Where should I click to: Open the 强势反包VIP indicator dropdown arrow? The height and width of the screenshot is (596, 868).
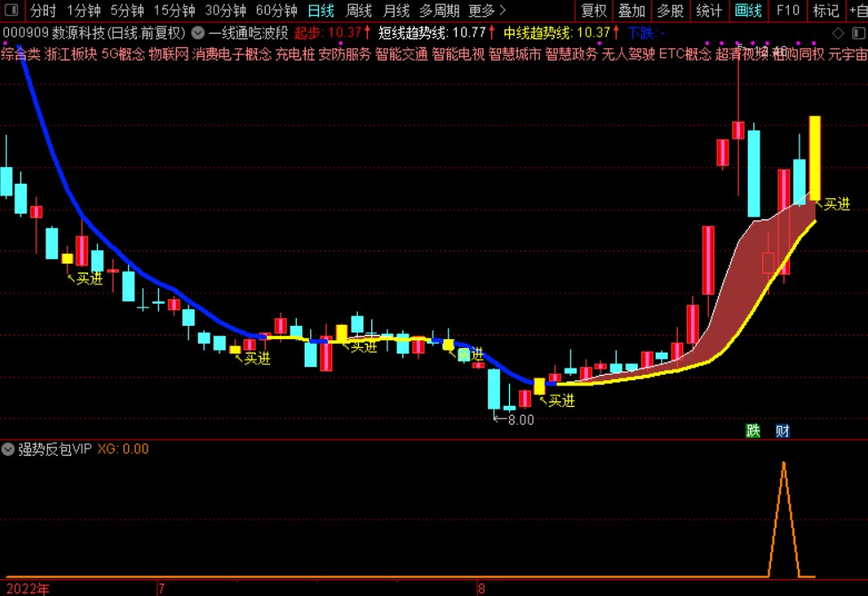pos(8,449)
